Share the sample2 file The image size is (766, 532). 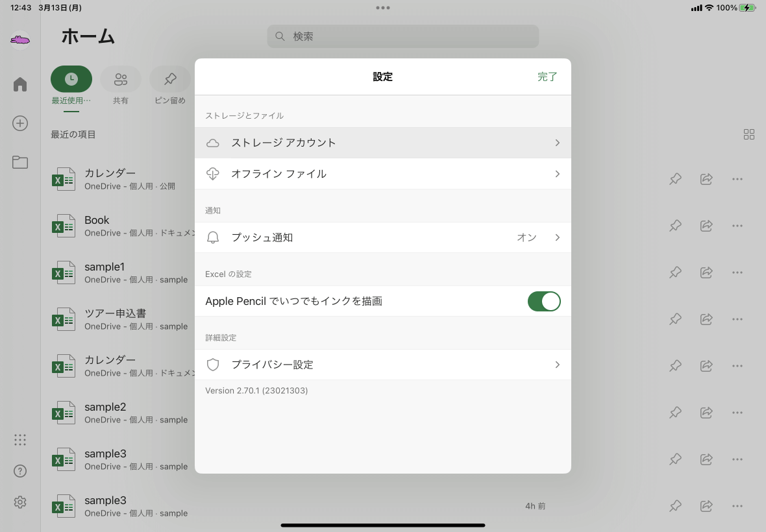706,413
